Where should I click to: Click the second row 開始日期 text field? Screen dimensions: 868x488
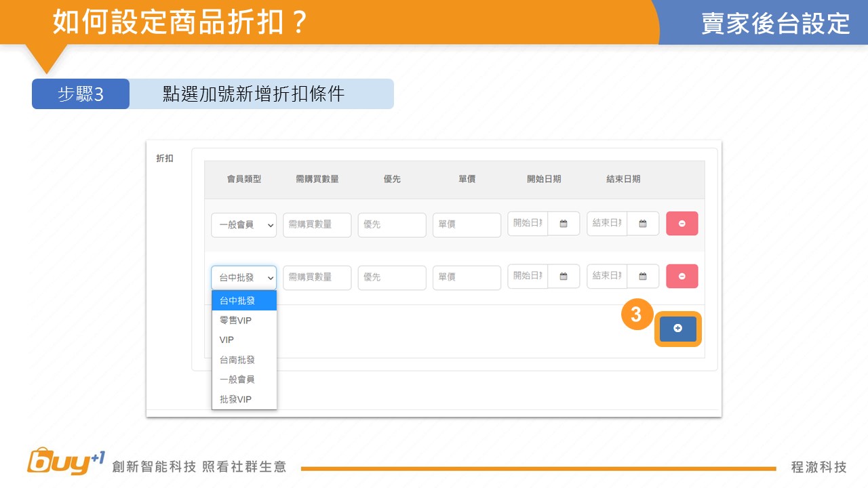pos(528,277)
